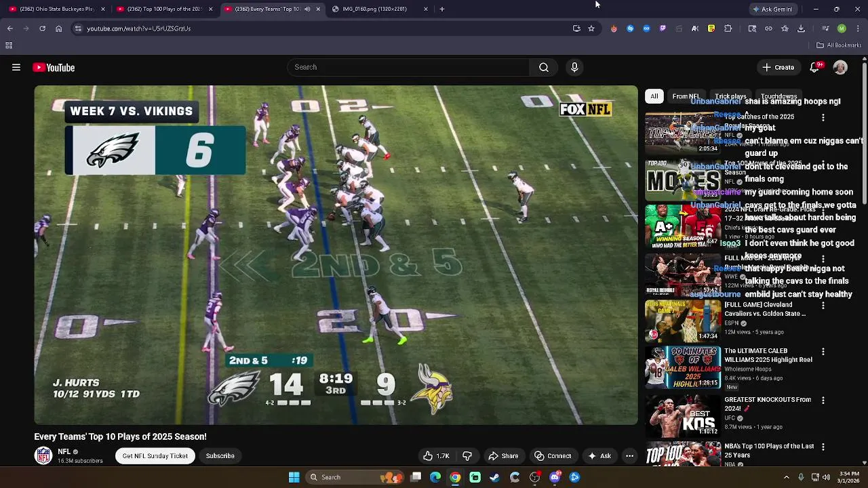868x488 pixels.
Task: Start voice search with the microphone icon
Action: click(x=574, y=67)
